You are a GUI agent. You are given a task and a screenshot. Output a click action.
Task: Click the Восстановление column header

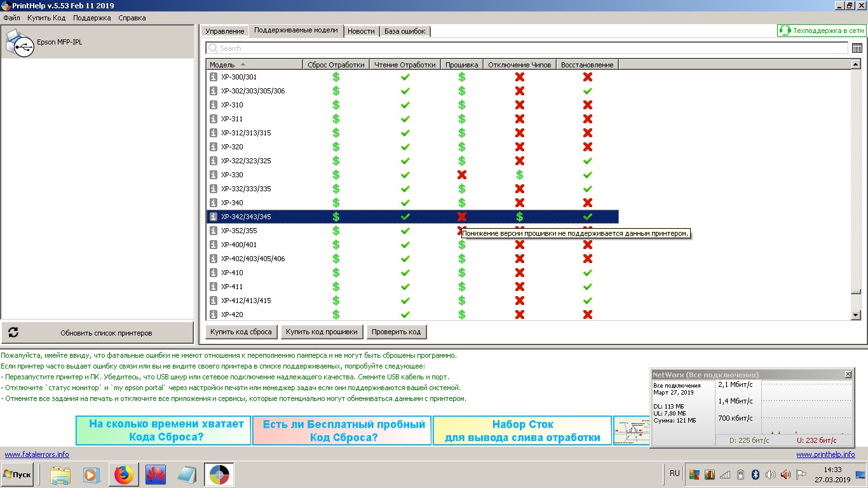click(588, 65)
